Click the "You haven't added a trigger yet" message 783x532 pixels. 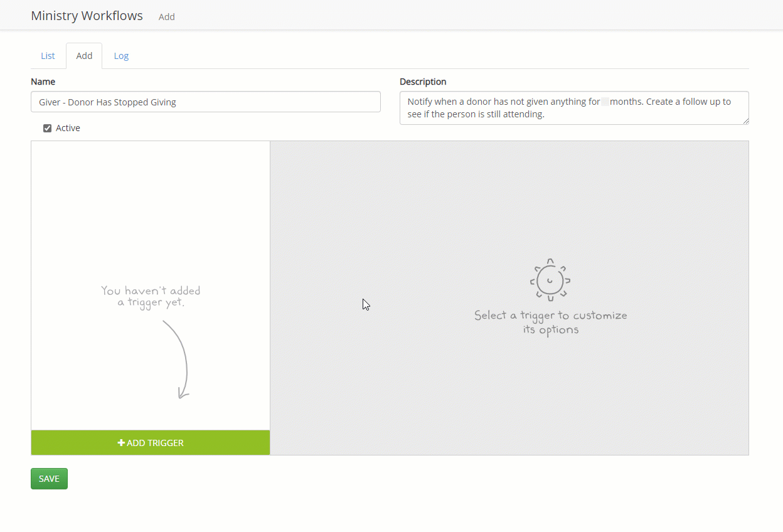(x=151, y=297)
